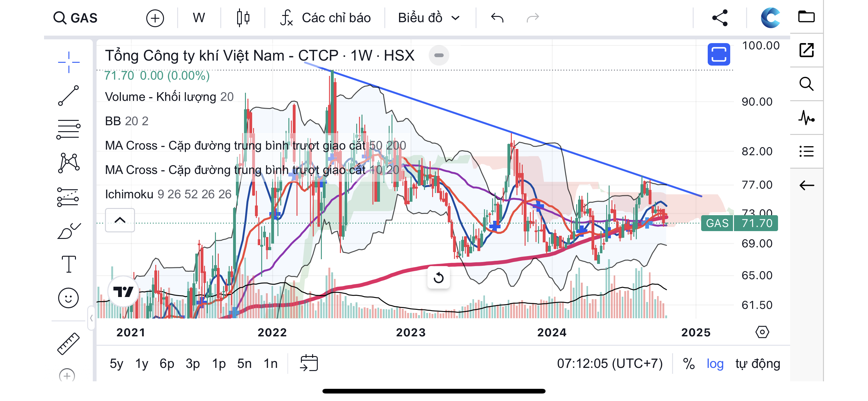868x401 pixels.
Task: Select the trend line drawing tool
Action: (x=69, y=96)
